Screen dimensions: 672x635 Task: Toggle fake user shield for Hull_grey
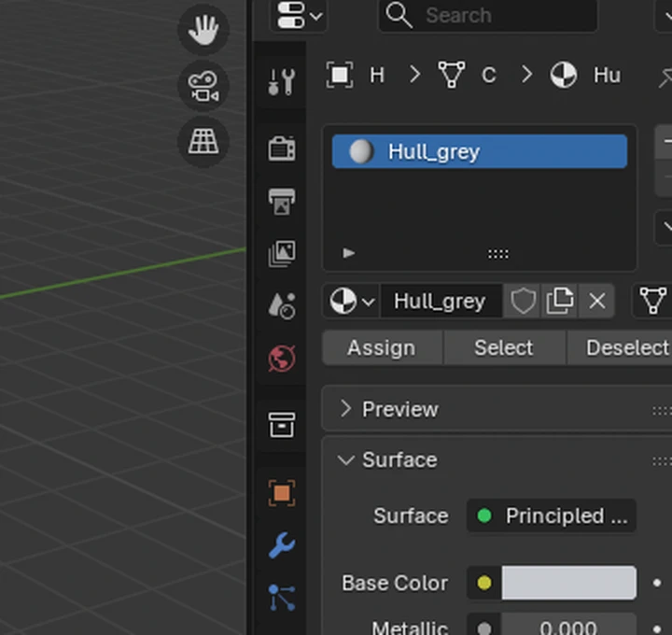click(523, 301)
